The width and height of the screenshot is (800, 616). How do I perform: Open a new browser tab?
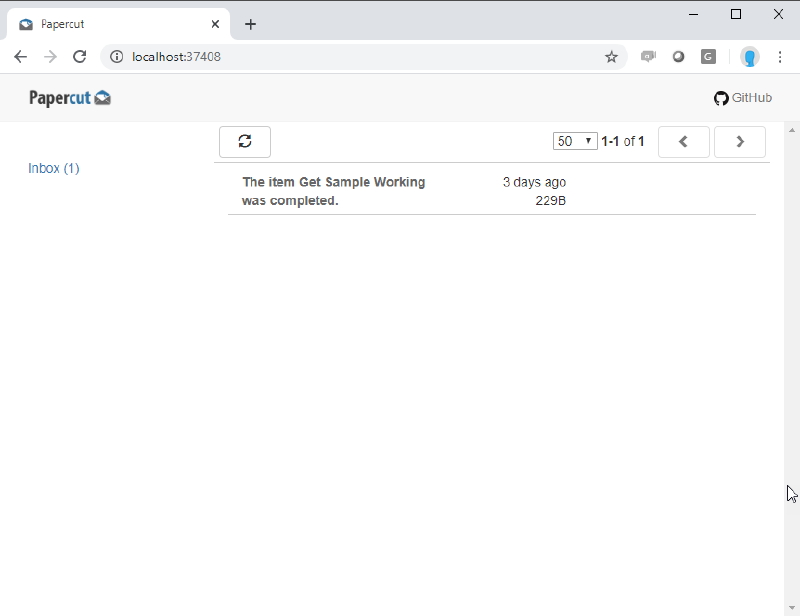point(250,24)
